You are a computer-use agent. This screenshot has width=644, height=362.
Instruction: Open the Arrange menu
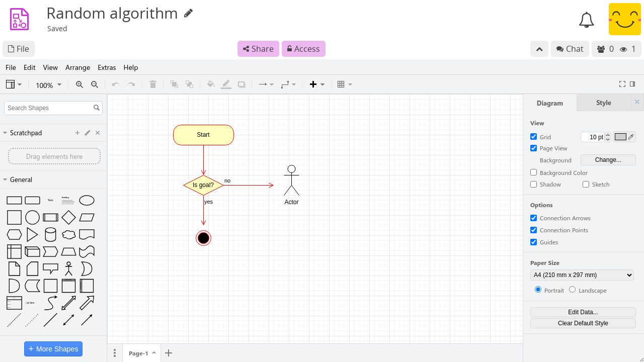coord(77,67)
